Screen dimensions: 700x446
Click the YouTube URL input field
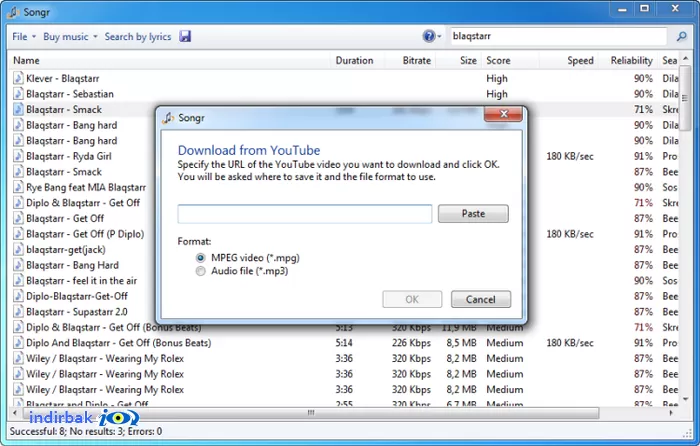click(x=304, y=214)
